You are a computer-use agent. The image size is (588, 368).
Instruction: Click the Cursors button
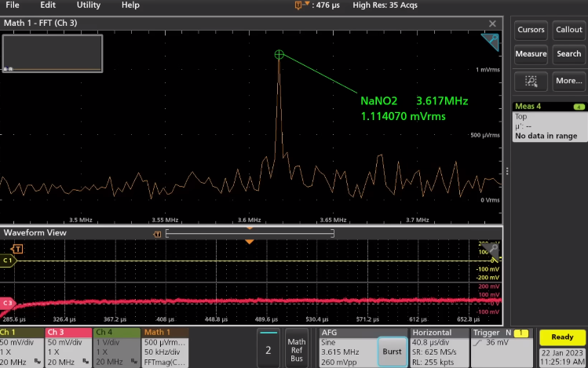tap(531, 30)
